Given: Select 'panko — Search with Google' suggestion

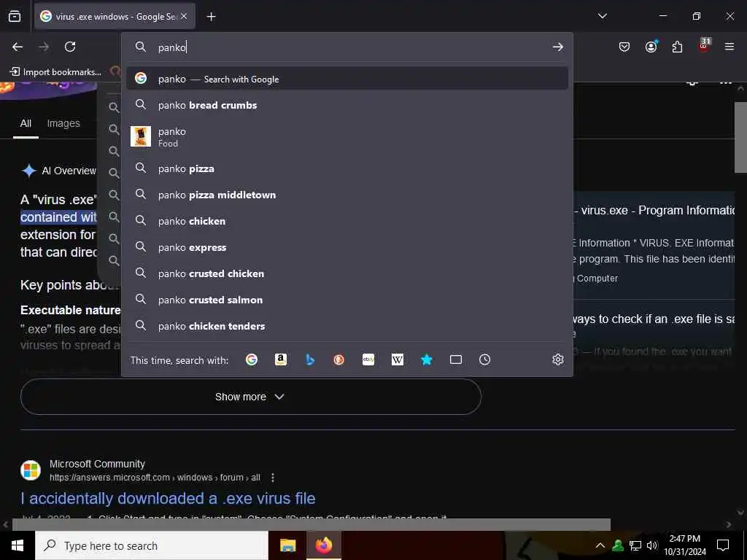Looking at the screenshot, I should point(347,79).
